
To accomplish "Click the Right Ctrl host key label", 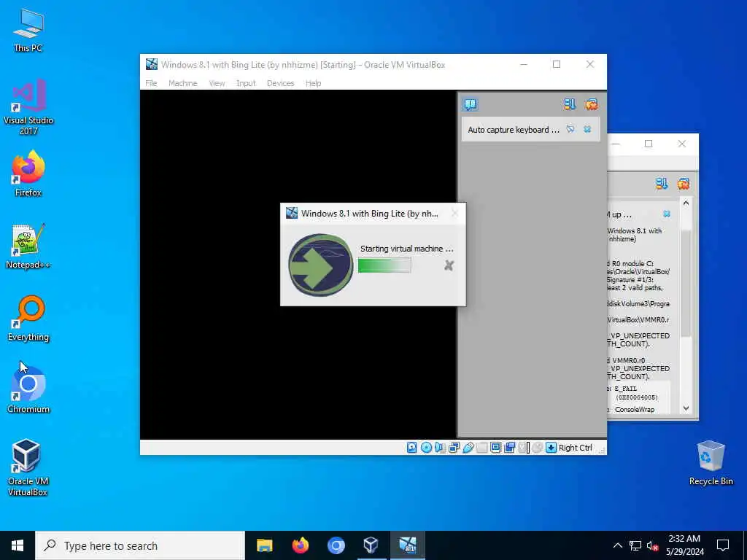I will click(x=575, y=448).
